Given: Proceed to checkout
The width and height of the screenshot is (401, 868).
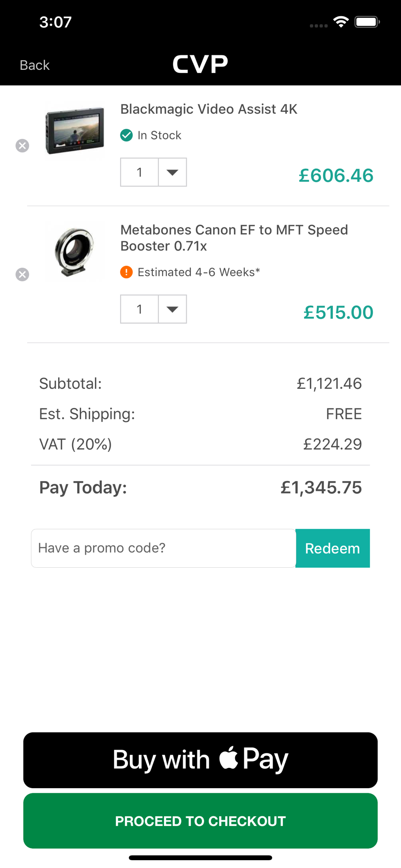Looking at the screenshot, I should click(200, 821).
